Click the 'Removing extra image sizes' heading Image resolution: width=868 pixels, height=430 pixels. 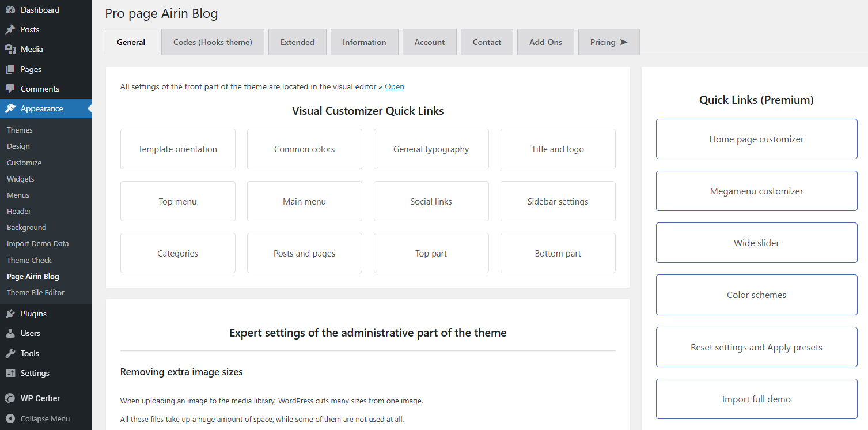point(181,372)
